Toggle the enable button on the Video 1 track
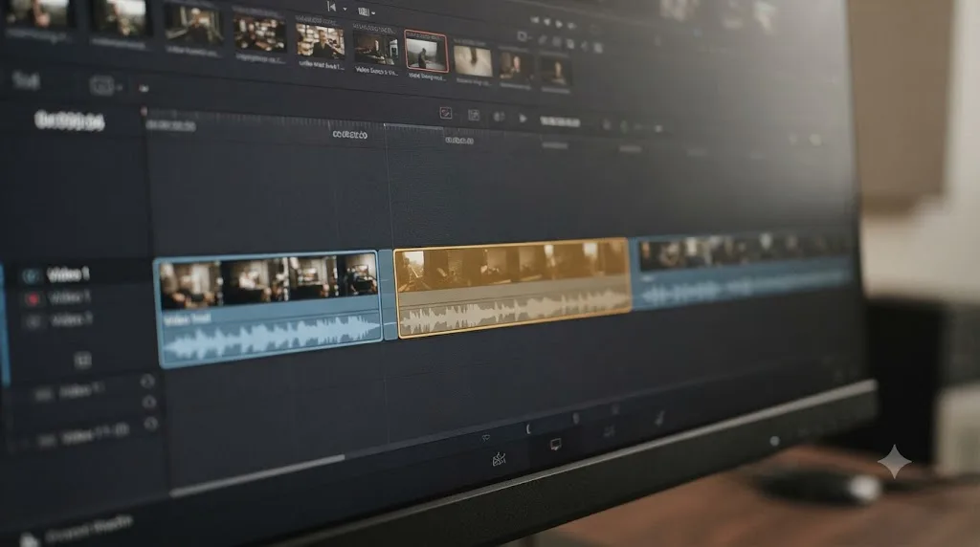Screen dimensions: 980x547 (x=30, y=274)
